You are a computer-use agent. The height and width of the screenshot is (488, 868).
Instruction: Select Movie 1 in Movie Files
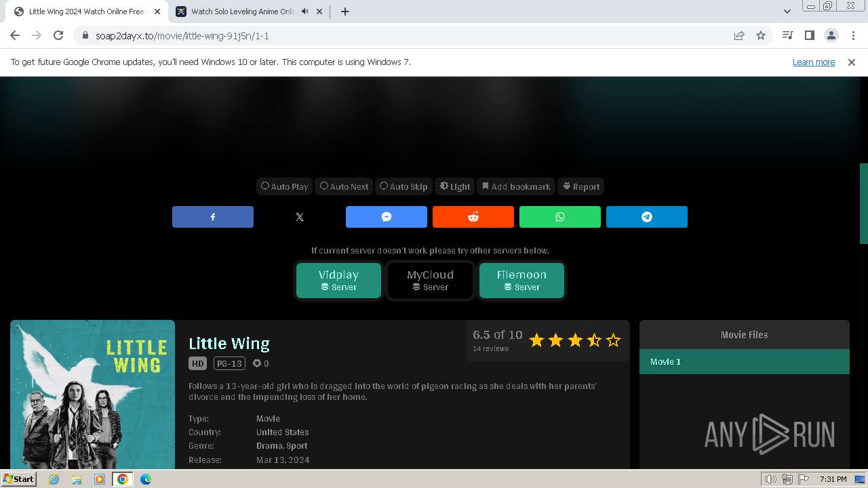744,362
